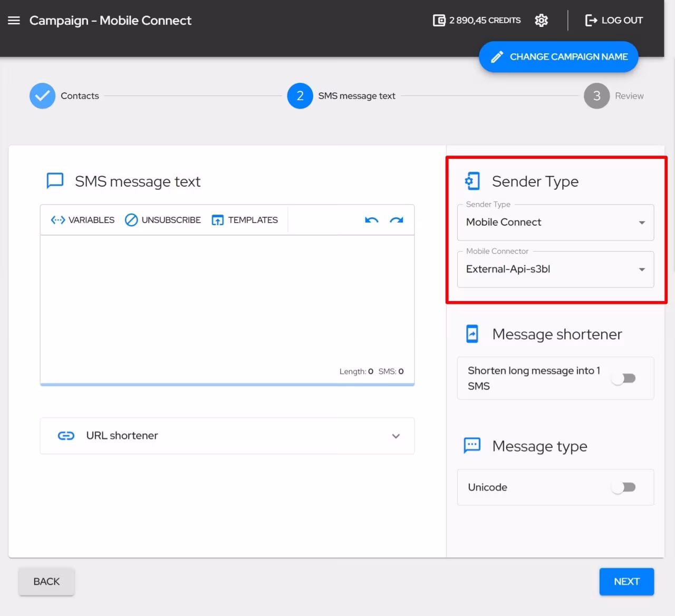The width and height of the screenshot is (675, 616).
Task: Open message TEMPLATES
Action: pos(245,220)
